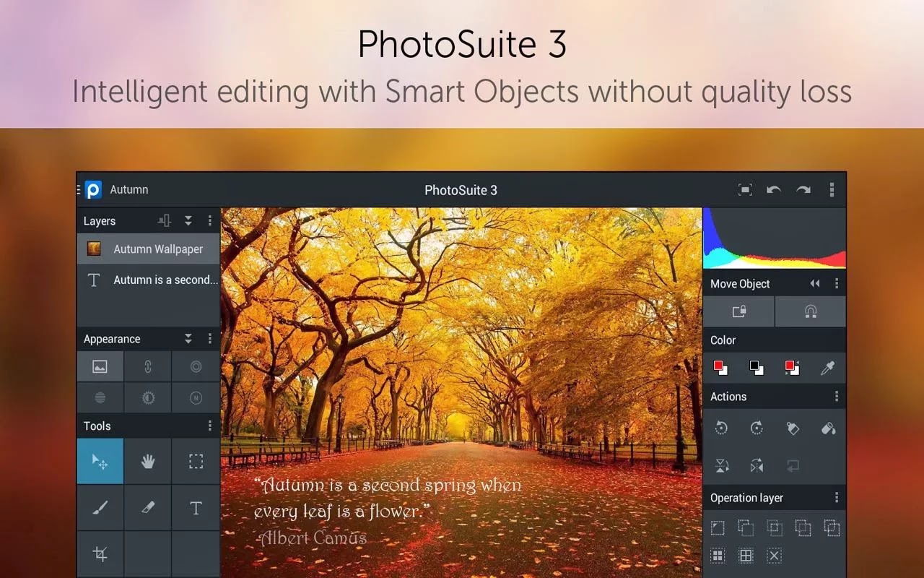Collapse the Layers panel with double chevron
The image size is (924, 578).
click(x=188, y=221)
